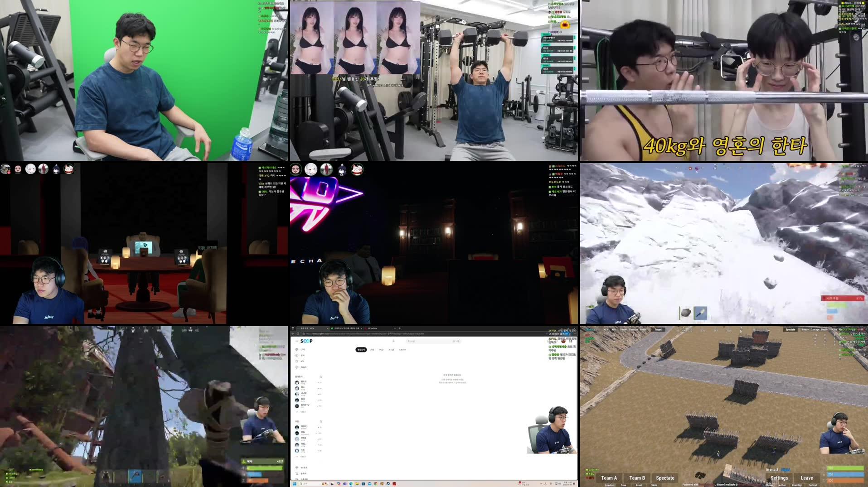Click the Leave button in the arena game
Screen dimensions: 868x487
point(807,478)
